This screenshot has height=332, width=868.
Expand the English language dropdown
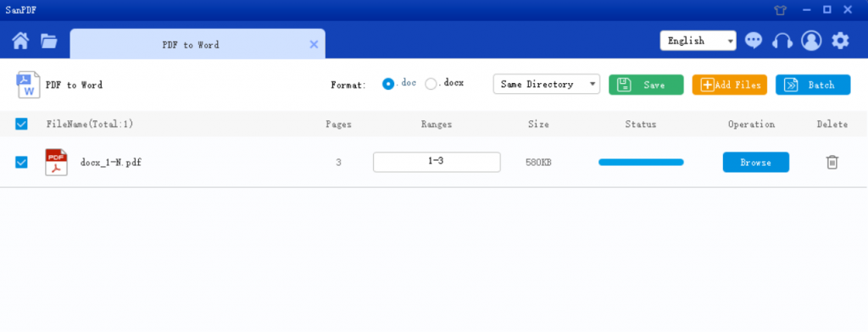tap(698, 41)
